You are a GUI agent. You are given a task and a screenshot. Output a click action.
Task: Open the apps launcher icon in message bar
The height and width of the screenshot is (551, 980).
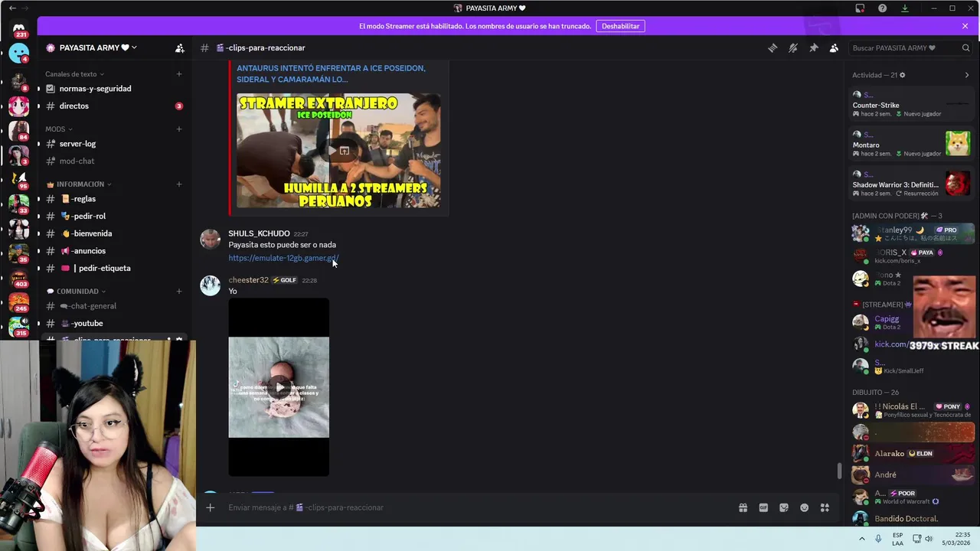(825, 507)
